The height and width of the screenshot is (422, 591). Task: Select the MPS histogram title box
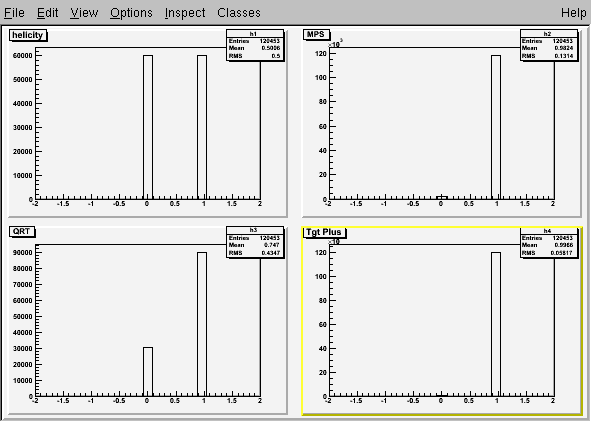316,34
